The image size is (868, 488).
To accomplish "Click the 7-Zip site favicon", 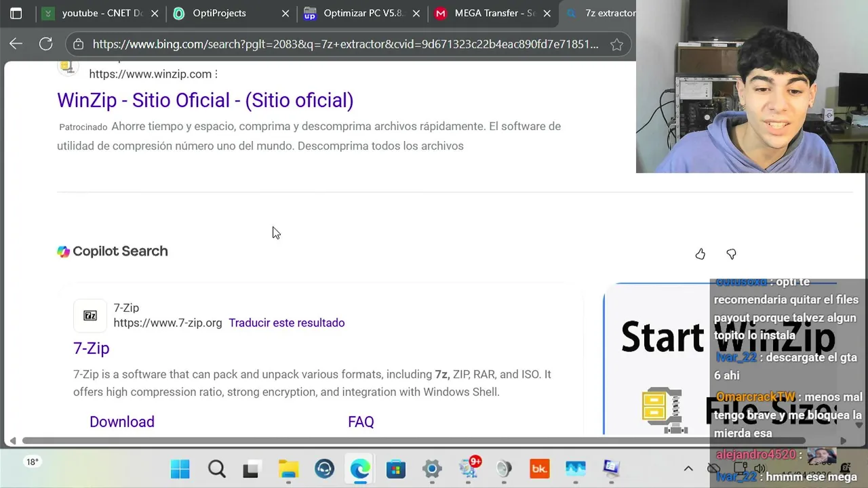I will point(90,315).
